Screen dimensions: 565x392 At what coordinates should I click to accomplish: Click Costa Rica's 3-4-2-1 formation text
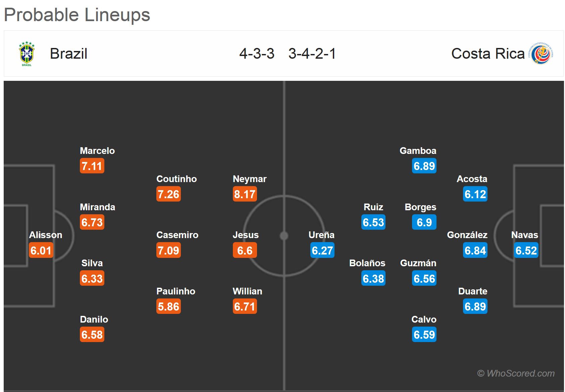[312, 54]
